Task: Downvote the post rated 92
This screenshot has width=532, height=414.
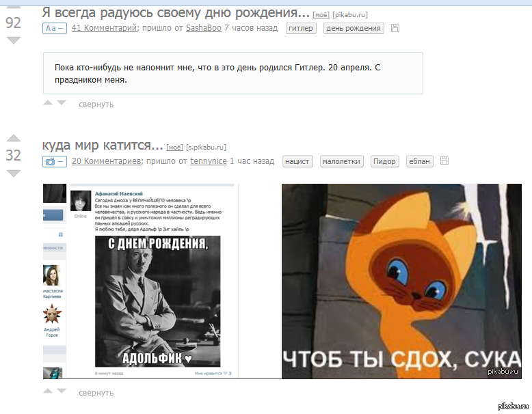Action: point(14,40)
